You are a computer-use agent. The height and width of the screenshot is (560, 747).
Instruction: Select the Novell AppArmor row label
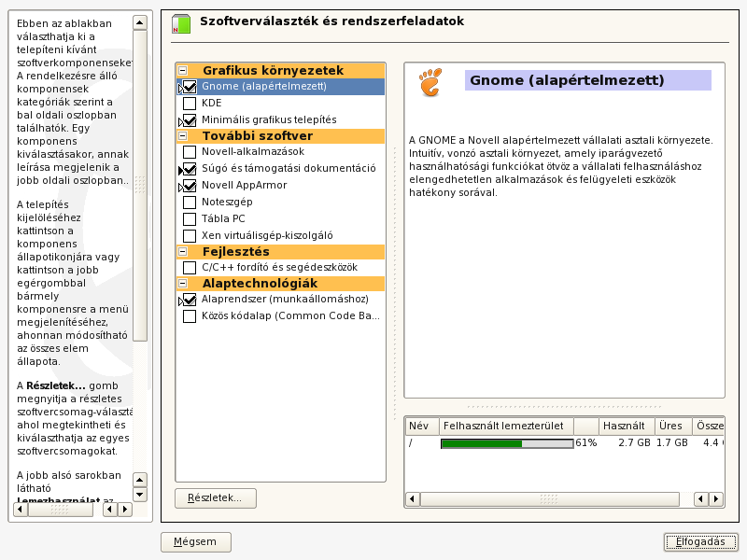pyautogui.click(x=244, y=185)
